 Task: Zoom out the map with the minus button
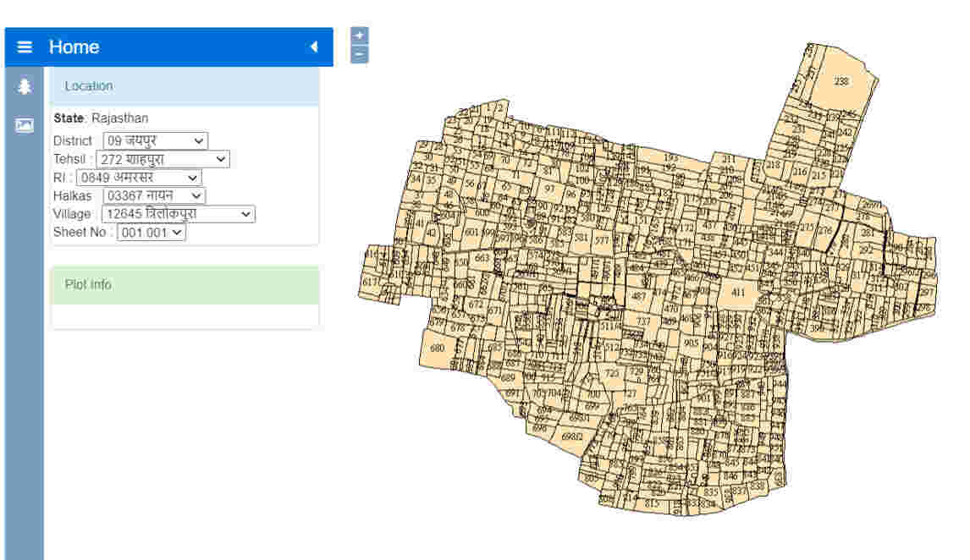(360, 54)
